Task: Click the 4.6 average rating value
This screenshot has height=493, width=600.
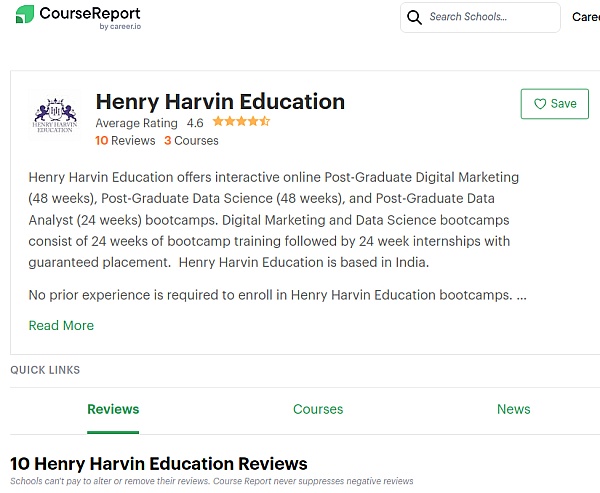Action: [195, 123]
